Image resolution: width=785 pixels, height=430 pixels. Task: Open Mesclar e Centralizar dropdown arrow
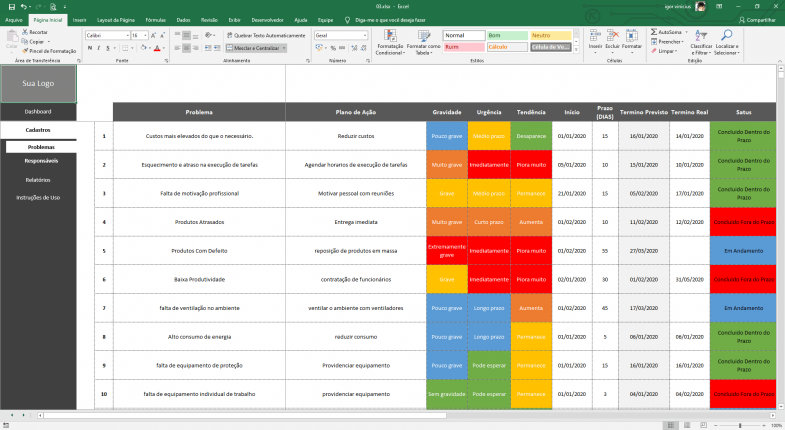(283, 47)
